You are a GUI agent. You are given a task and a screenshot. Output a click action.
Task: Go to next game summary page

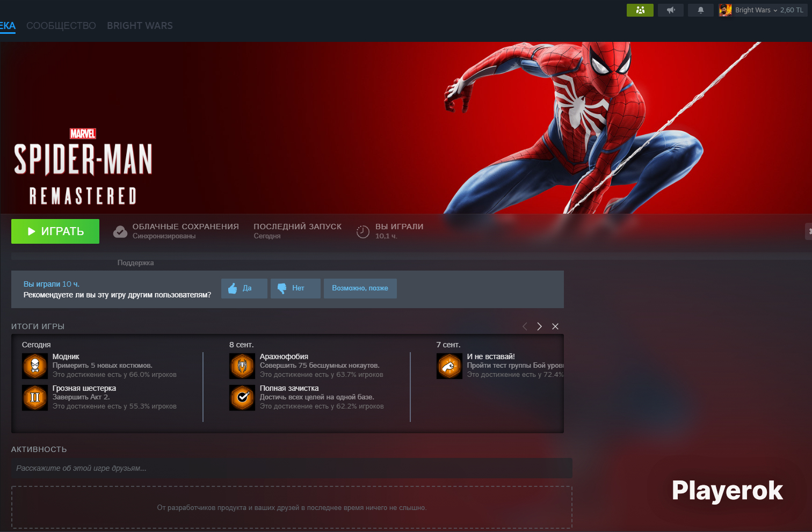coord(540,326)
